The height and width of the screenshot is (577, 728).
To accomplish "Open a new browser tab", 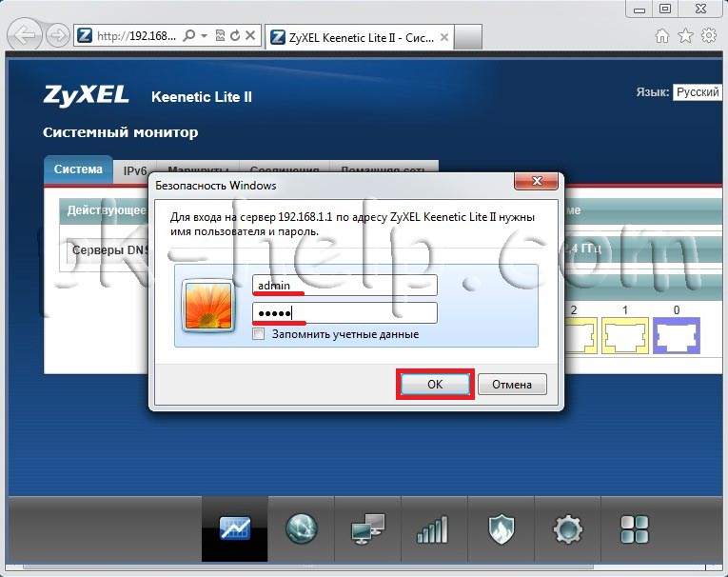I will [x=467, y=37].
